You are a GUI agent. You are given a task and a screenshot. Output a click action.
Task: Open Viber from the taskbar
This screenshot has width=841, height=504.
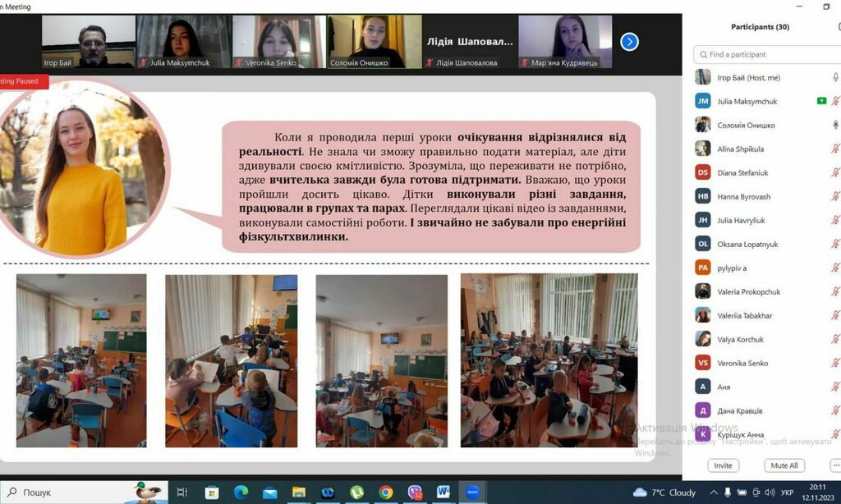[x=415, y=493]
